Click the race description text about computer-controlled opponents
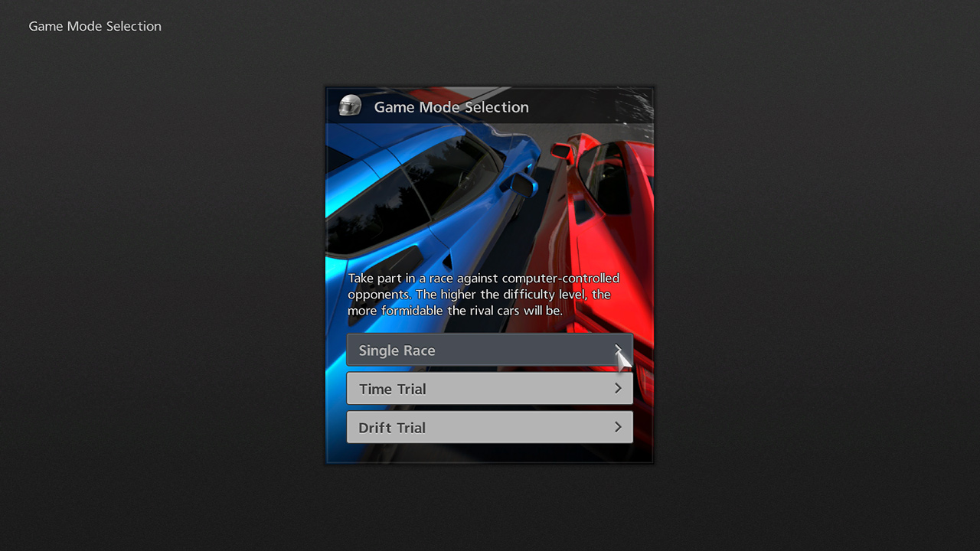The image size is (980, 551). [483, 295]
